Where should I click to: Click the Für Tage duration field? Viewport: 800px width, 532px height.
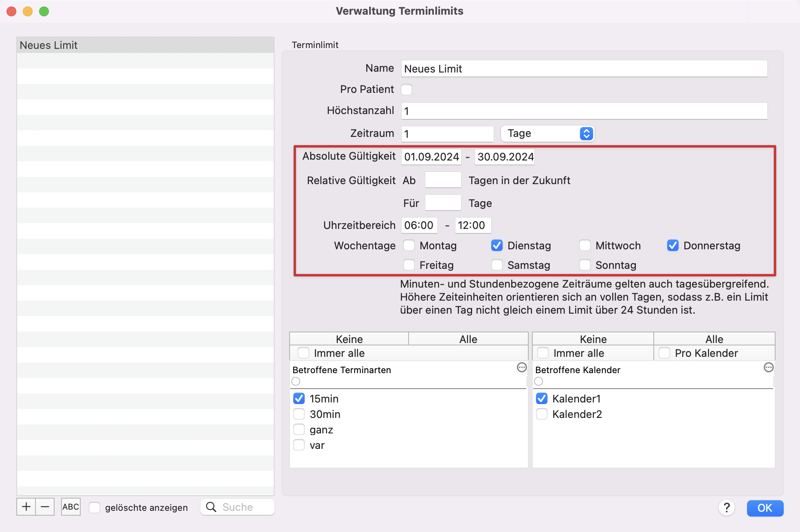tap(443, 202)
